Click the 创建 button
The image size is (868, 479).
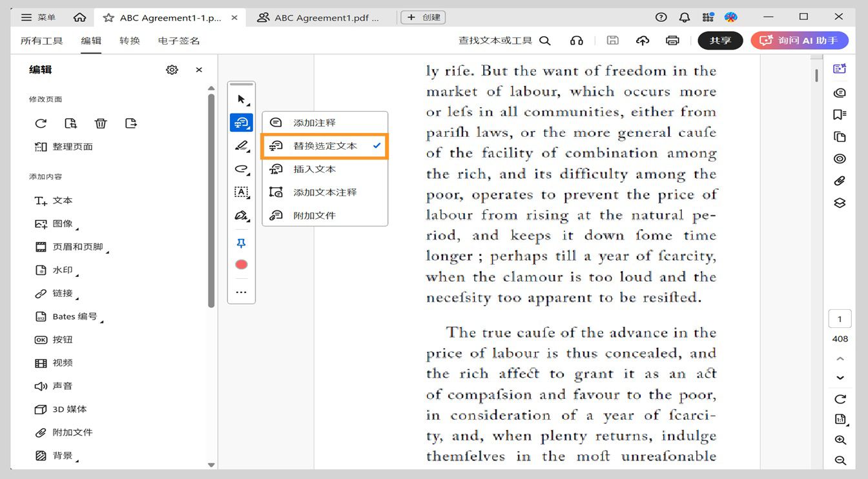coord(423,17)
